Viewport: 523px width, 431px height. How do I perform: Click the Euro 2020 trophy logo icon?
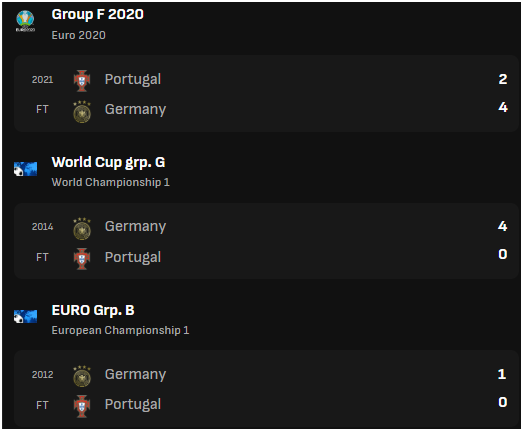click(25, 21)
